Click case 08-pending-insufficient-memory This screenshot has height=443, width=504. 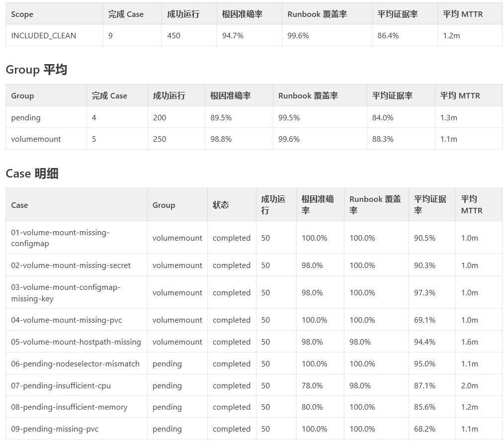[x=69, y=407]
